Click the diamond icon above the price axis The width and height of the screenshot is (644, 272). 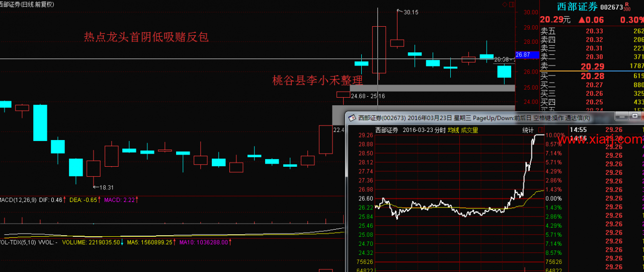click(505, 4)
